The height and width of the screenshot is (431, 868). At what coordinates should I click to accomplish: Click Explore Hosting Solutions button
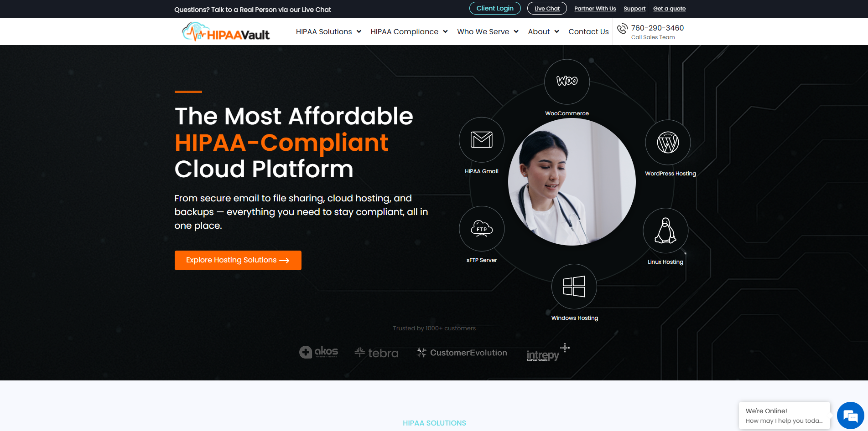(x=238, y=260)
